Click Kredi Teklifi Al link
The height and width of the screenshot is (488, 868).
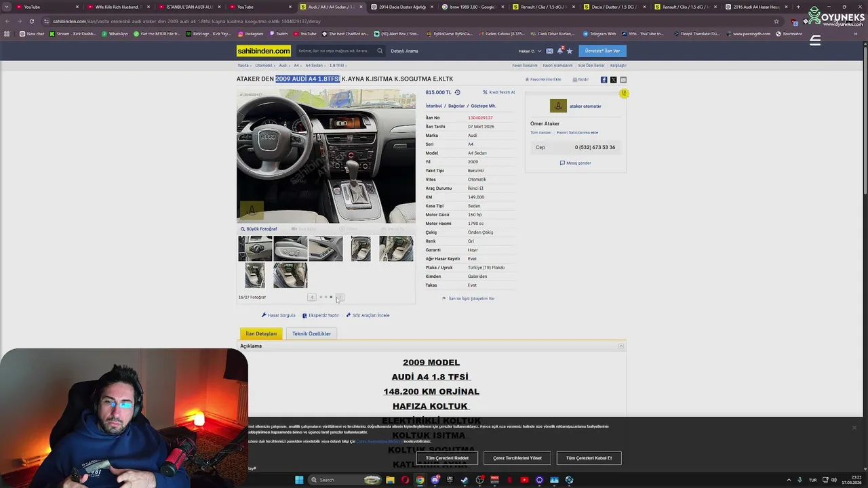pos(498,92)
